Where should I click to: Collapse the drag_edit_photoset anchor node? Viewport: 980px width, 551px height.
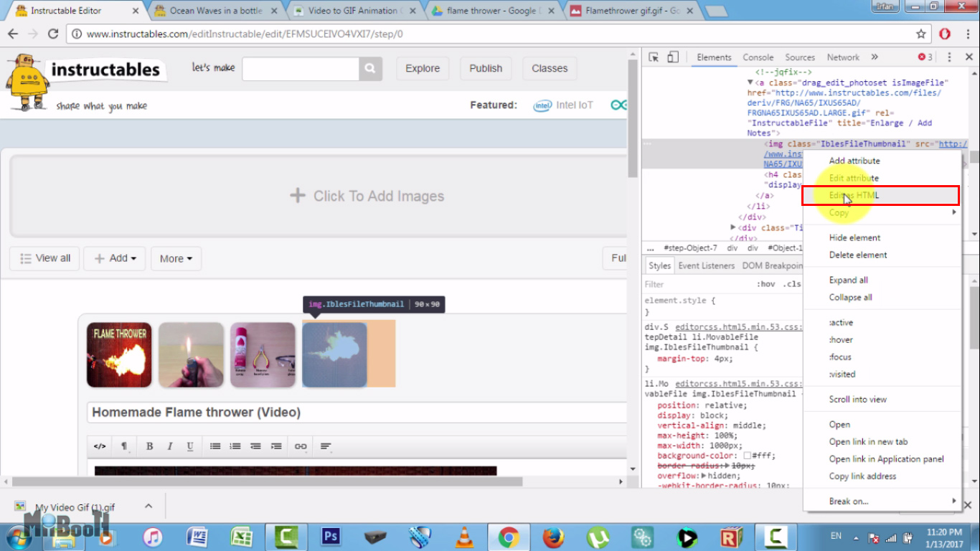point(750,83)
